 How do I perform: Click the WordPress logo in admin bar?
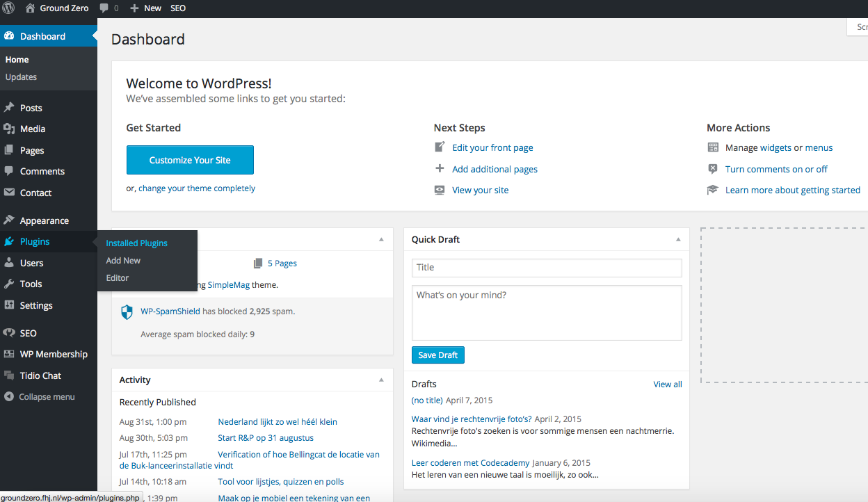point(8,8)
